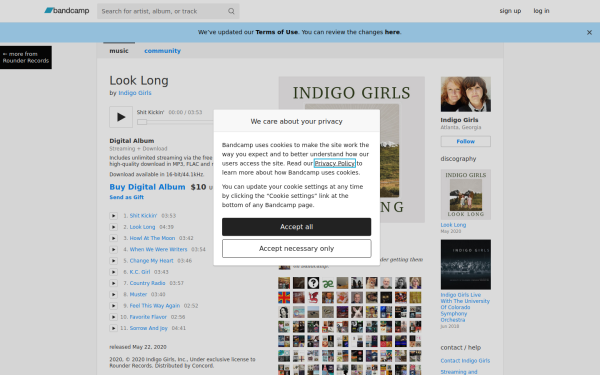Image resolution: width=600 pixels, height=375 pixels.
Task: Open the Look Long discography link
Action: point(453,225)
